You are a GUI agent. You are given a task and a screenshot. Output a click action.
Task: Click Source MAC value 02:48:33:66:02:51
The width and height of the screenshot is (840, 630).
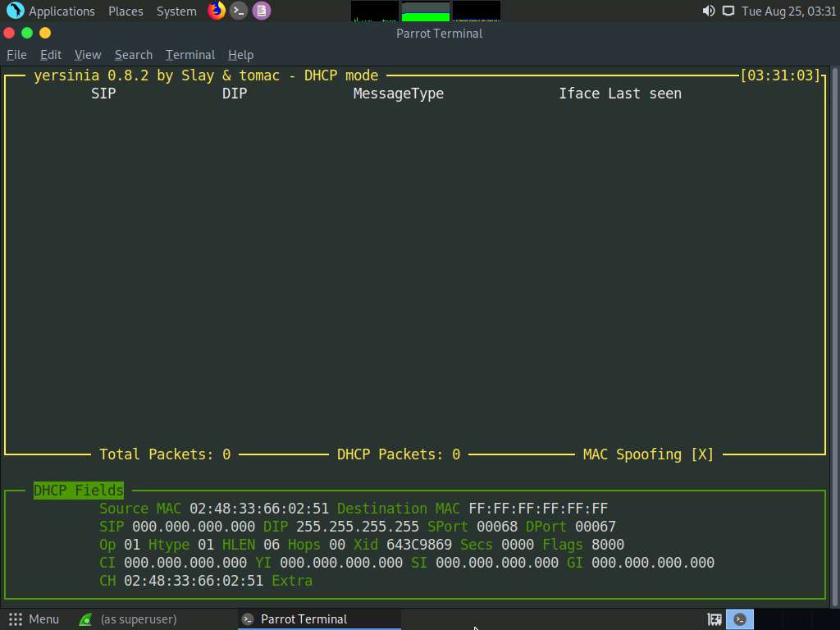coord(258,509)
